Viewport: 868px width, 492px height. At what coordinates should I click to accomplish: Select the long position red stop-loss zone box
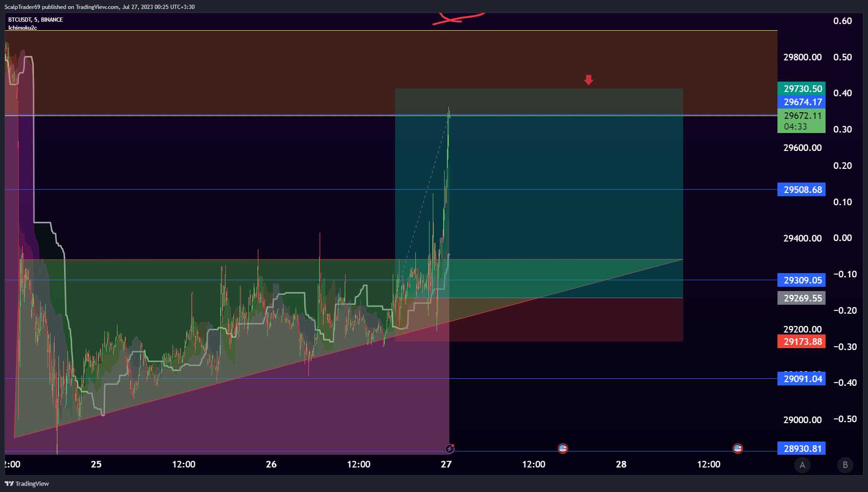539,320
